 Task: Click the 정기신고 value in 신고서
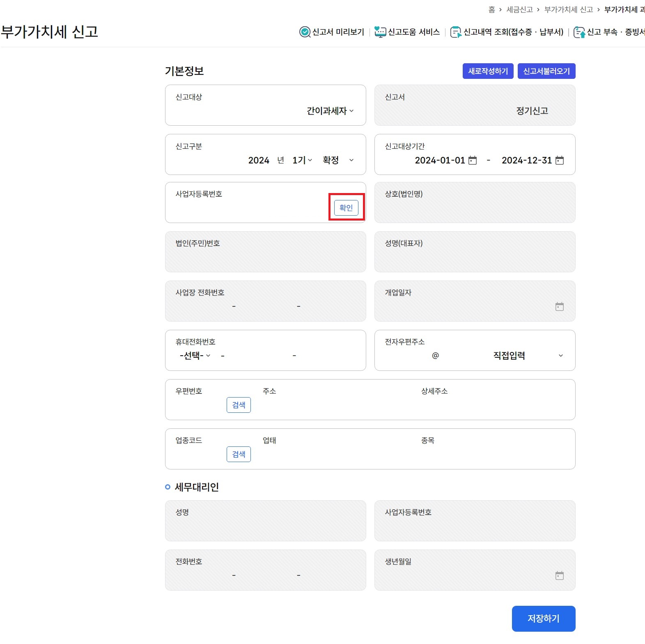[x=532, y=111]
